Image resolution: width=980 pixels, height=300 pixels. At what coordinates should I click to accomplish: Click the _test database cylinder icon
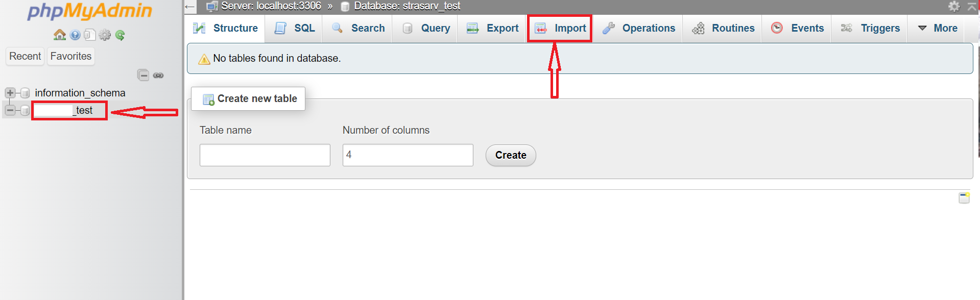tap(25, 110)
